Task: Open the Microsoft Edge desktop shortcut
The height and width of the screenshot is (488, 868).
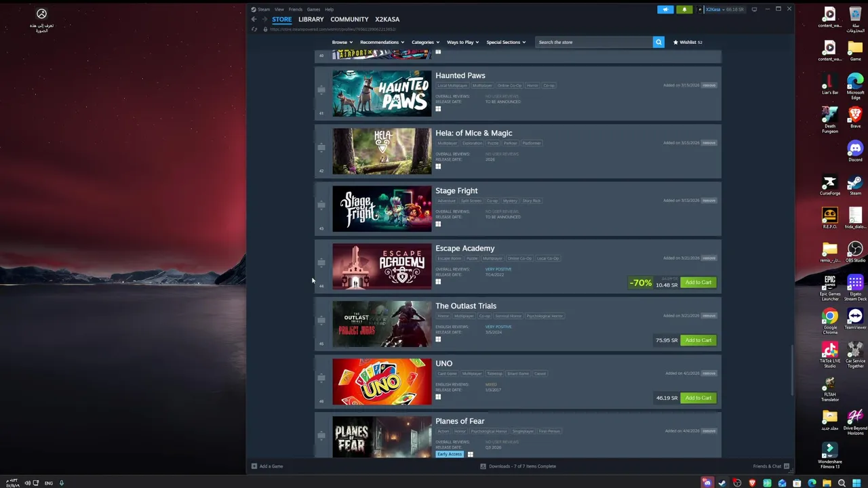Action: coord(855,85)
